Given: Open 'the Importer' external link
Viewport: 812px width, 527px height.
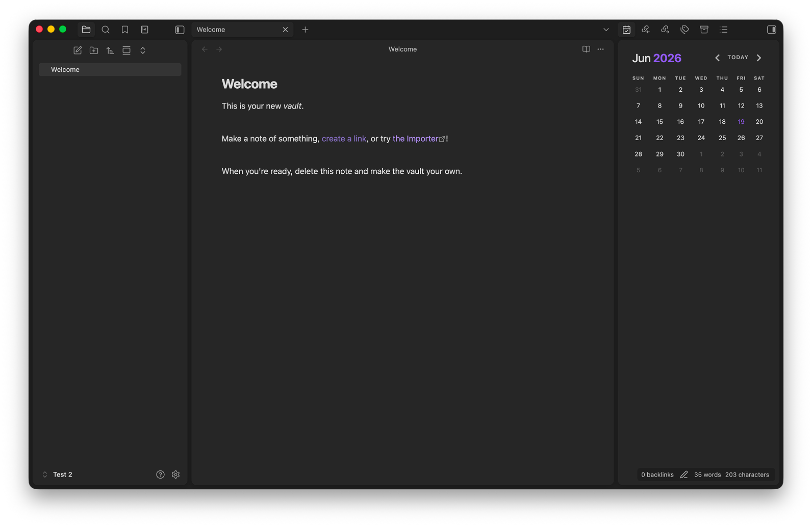Looking at the screenshot, I should pyautogui.click(x=419, y=139).
